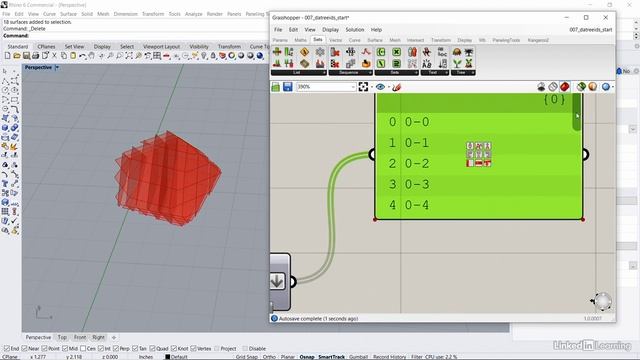This screenshot has width=640, height=360.
Task: Toggle Grid Snap in status bar
Action: click(x=247, y=357)
